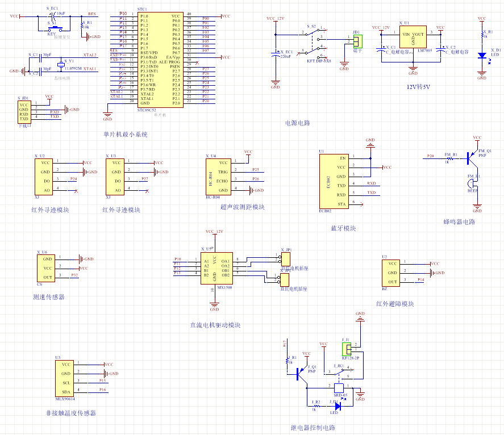Select the BEEP buzzer symbol FM_B1

tap(470, 184)
